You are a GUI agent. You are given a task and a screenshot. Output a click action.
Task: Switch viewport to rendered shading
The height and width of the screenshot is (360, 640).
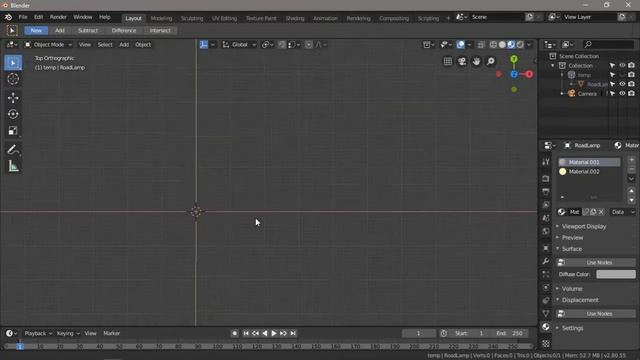click(x=520, y=44)
